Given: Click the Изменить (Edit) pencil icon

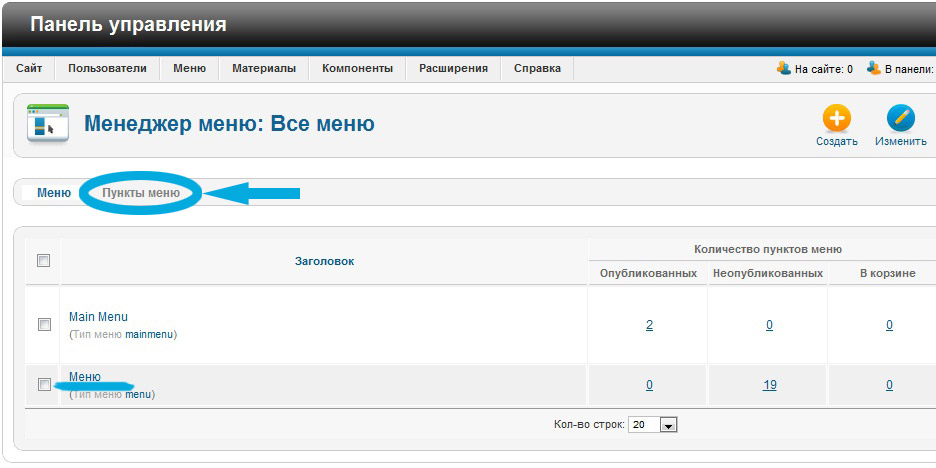Looking at the screenshot, I should point(900,119).
